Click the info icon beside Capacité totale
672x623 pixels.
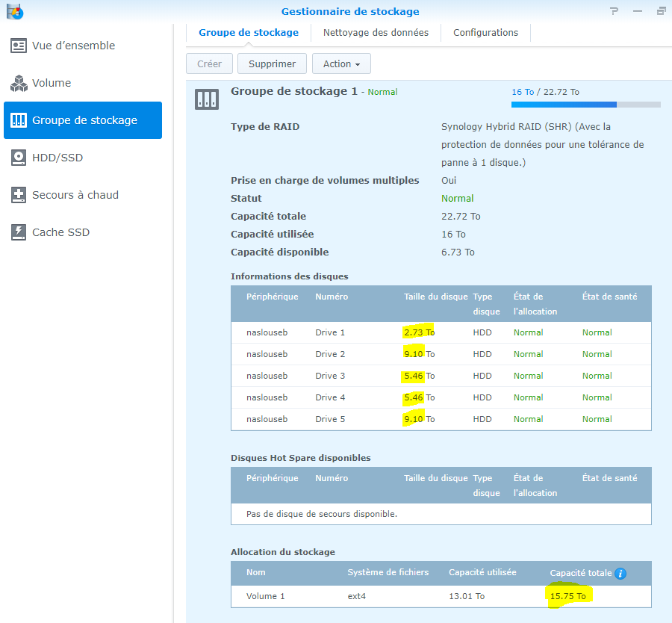(620, 574)
